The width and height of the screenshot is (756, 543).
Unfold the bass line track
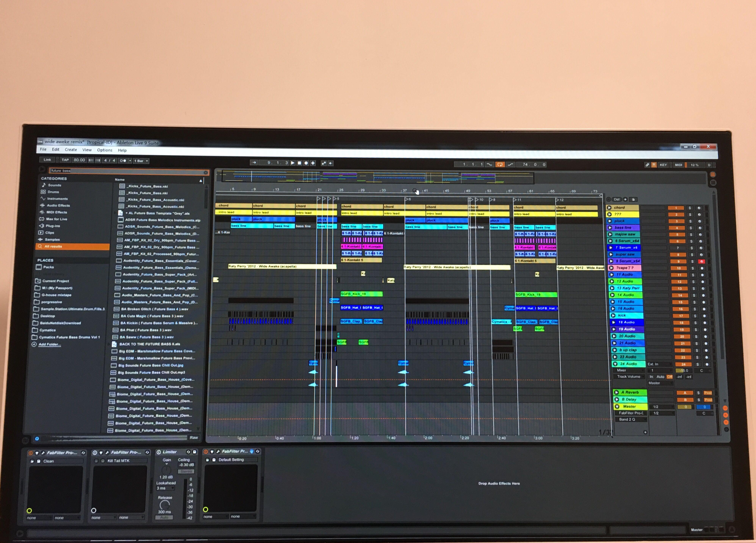(x=610, y=228)
